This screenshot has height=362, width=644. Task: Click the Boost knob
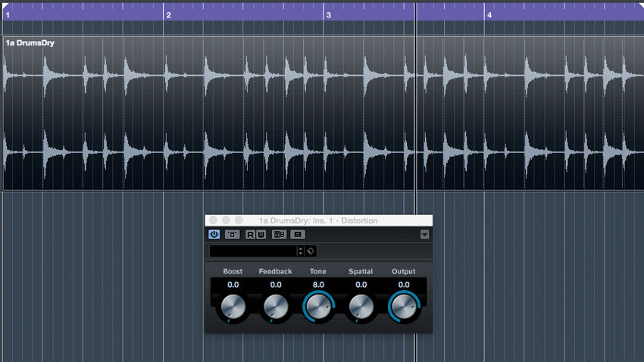(x=233, y=307)
